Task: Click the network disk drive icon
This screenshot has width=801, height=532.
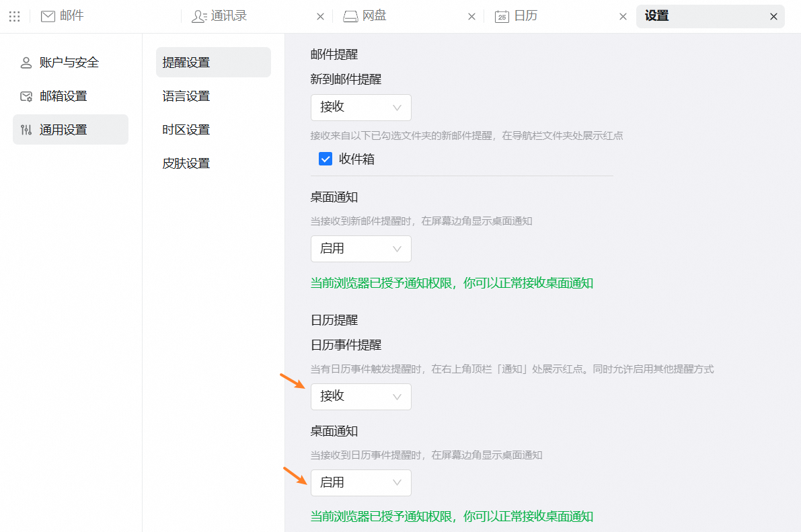Action: coord(350,16)
